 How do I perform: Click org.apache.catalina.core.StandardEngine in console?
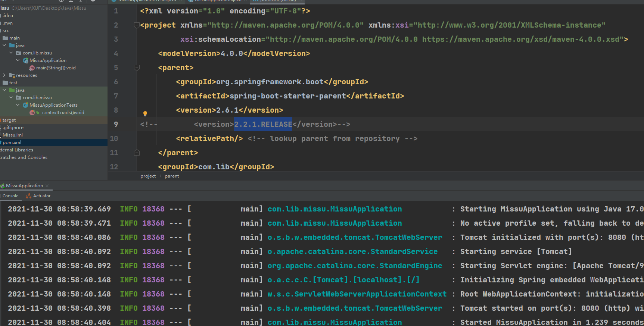(355, 266)
